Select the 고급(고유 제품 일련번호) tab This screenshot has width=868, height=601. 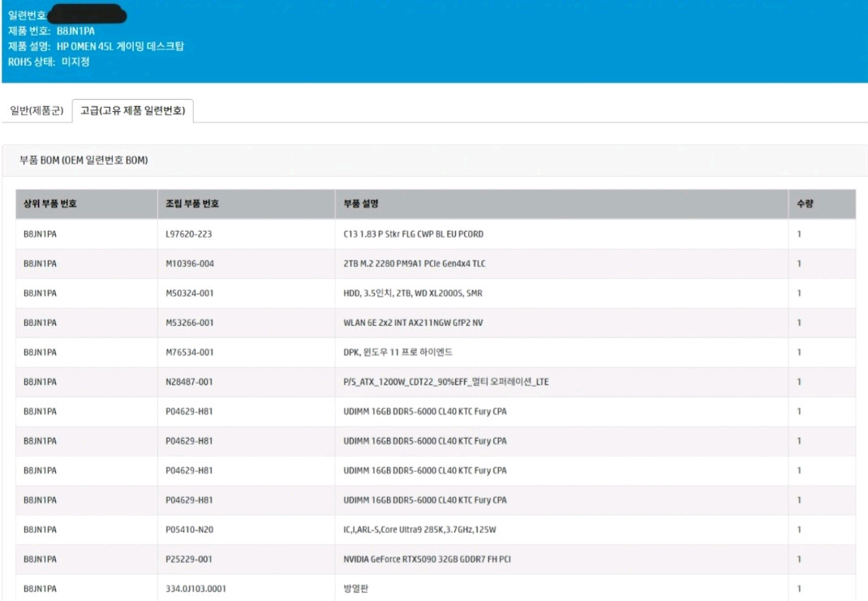pyautogui.click(x=133, y=110)
